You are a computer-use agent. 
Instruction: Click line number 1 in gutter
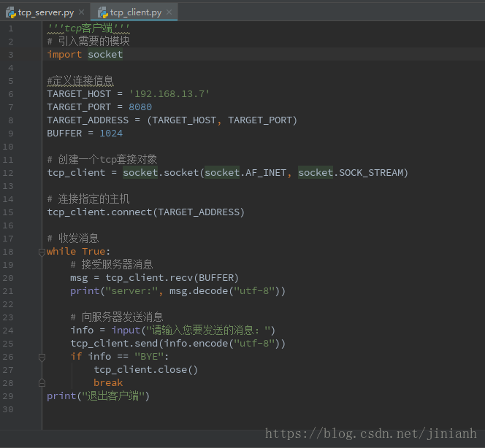click(11, 28)
